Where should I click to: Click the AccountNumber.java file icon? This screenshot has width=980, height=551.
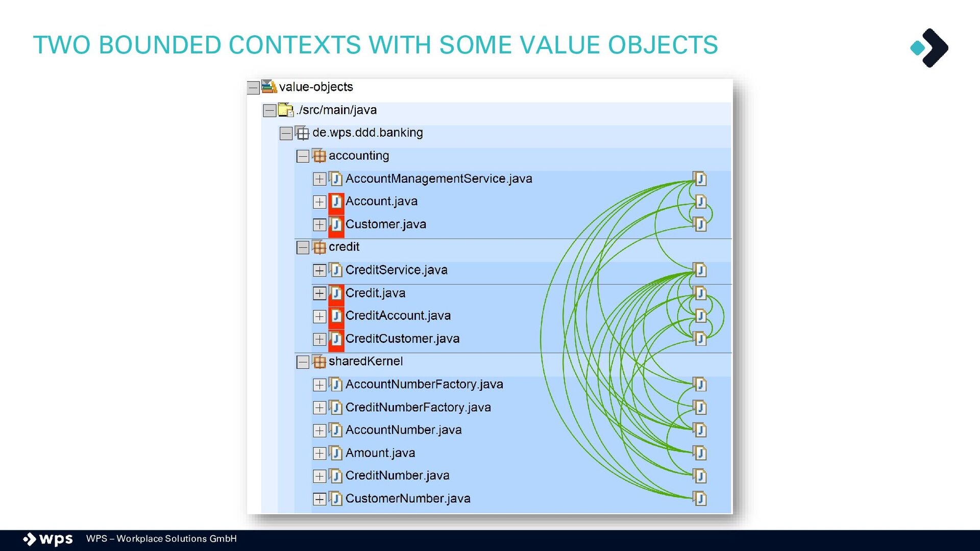[x=336, y=430]
